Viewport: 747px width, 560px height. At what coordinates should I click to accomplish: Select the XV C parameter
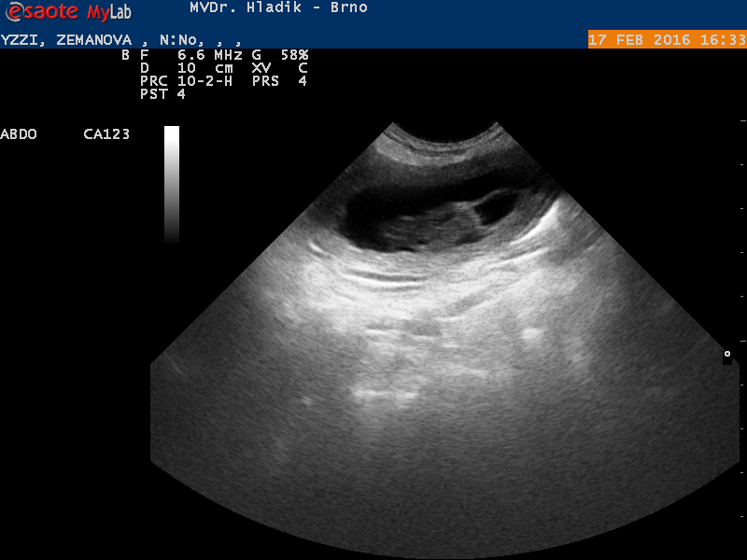(279, 68)
